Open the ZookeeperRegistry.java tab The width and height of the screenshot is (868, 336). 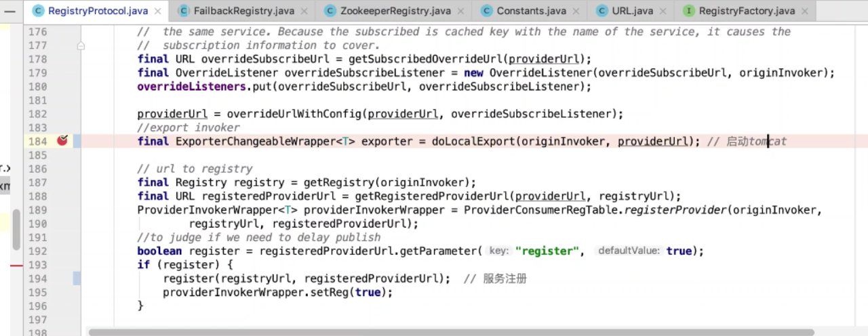click(397, 11)
